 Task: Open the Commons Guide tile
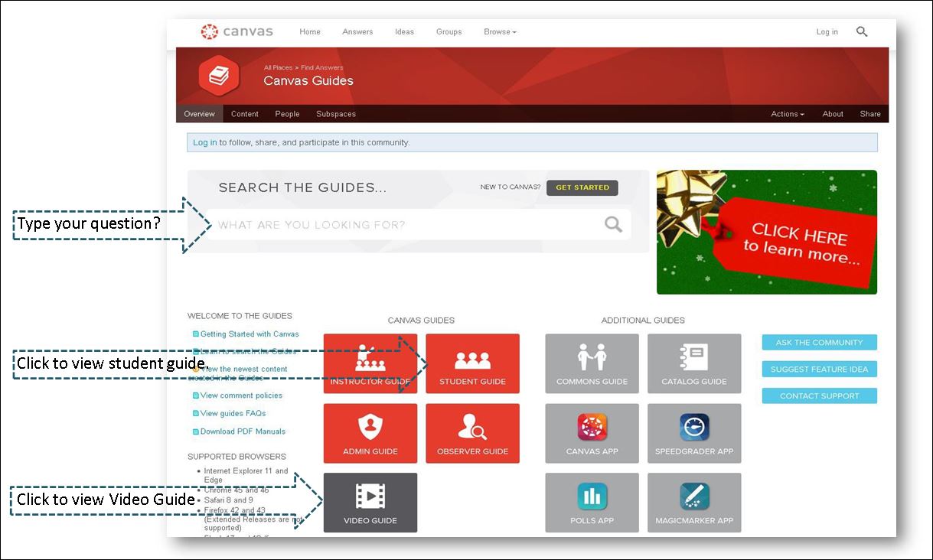point(592,363)
